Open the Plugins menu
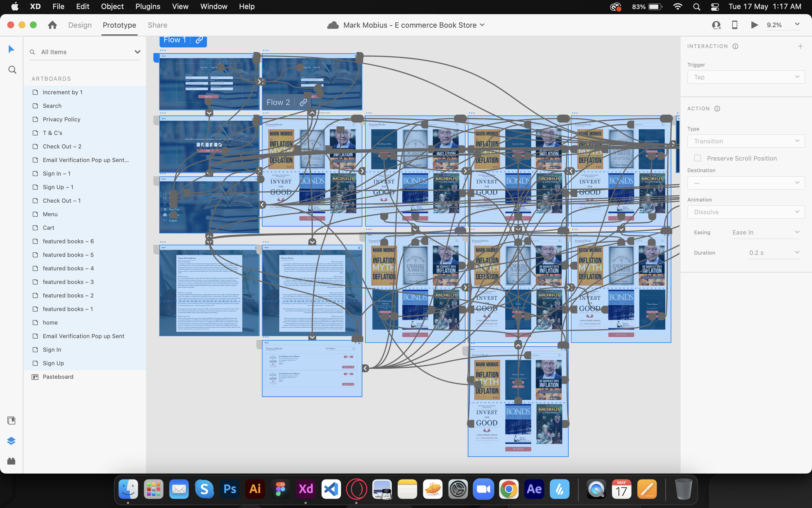Viewport: 812px width, 508px height. click(148, 6)
